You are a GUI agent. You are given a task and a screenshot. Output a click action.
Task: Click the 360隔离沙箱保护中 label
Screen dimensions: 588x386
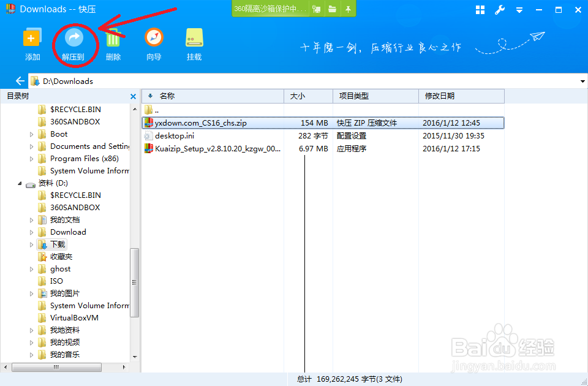[270, 9]
